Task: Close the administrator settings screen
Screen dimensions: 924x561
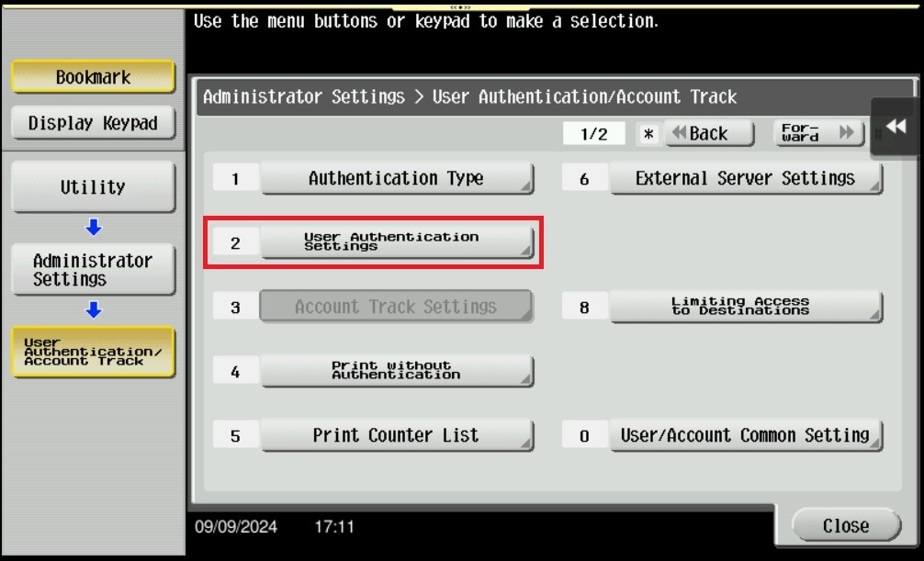Action: point(845,526)
